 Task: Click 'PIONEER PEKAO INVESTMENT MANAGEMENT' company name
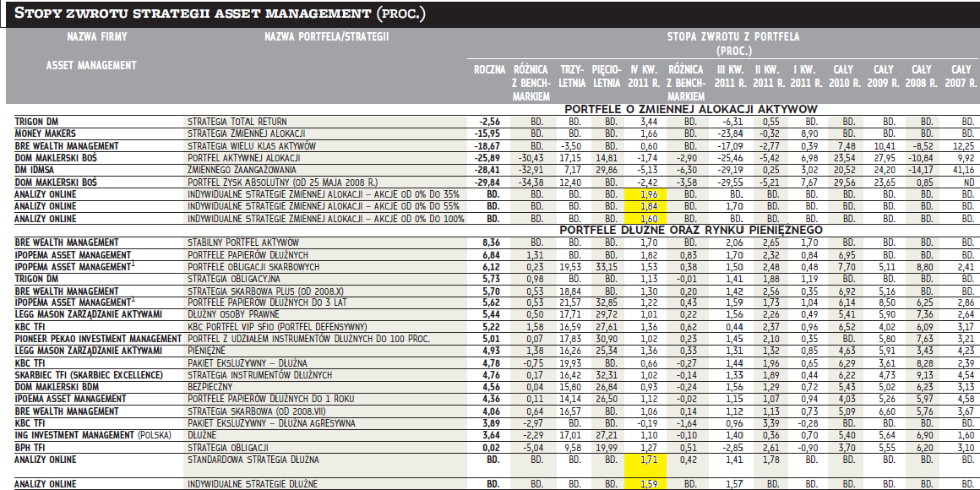pyautogui.click(x=98, y=340)
